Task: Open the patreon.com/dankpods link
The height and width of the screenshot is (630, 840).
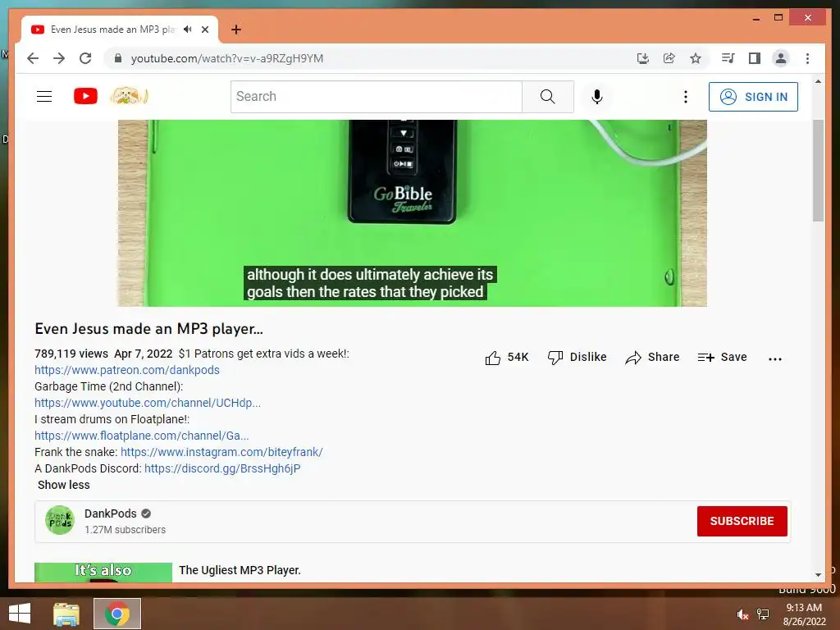Action: [x=127, y=370]
